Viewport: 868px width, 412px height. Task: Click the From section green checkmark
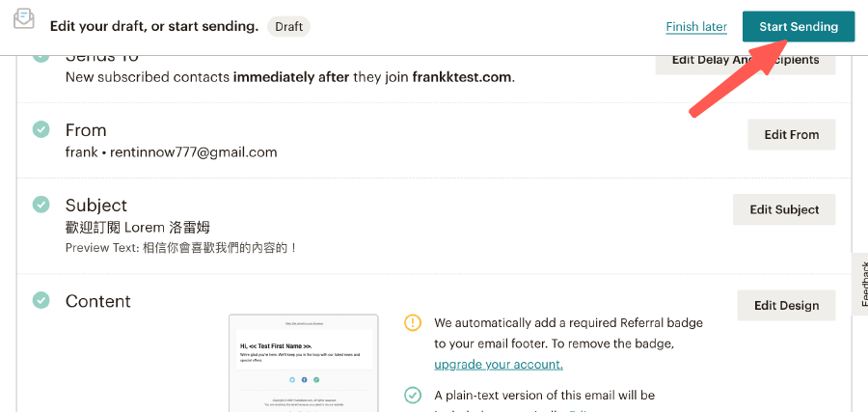pyautogui.click(x=41, y=129)
